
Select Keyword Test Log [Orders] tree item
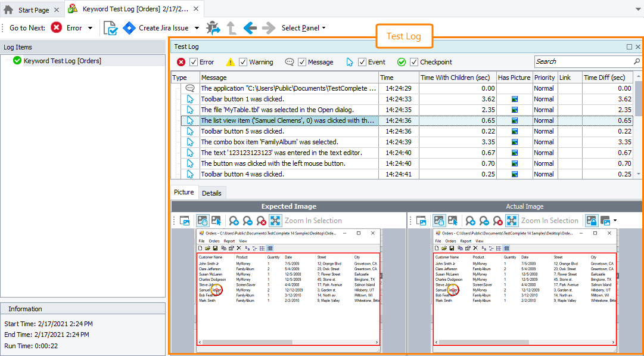click(62, 61)
